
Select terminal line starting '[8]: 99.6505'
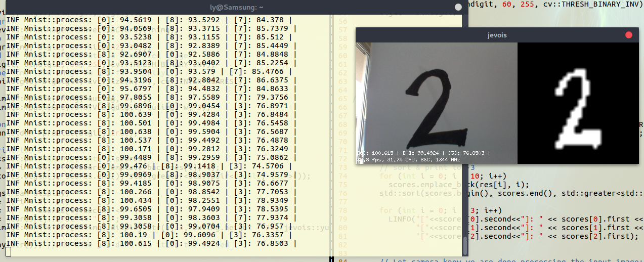(151, 209)
